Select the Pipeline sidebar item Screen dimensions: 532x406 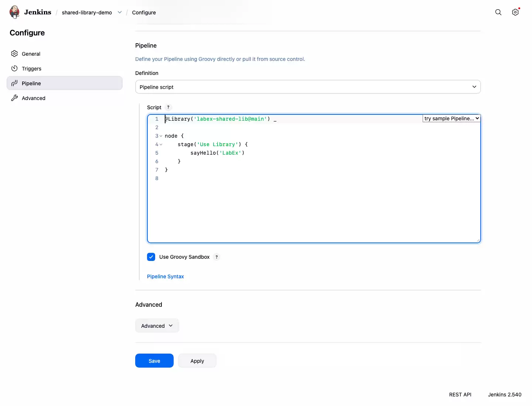click(65, 83)
